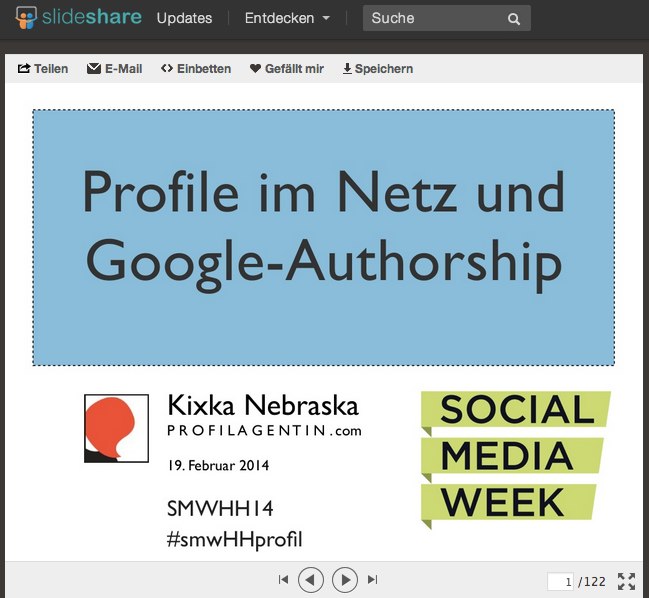649x598 pixels.
Task: Click the slide title text block
Action: pyautogui.click(x=324, y=238)
